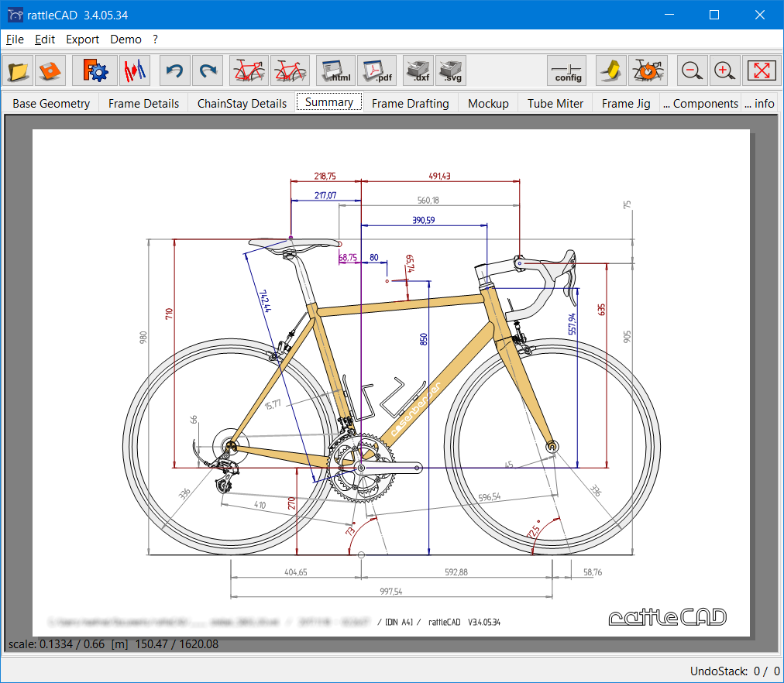Click the red and blue forks icon

(x=135, y=70)
